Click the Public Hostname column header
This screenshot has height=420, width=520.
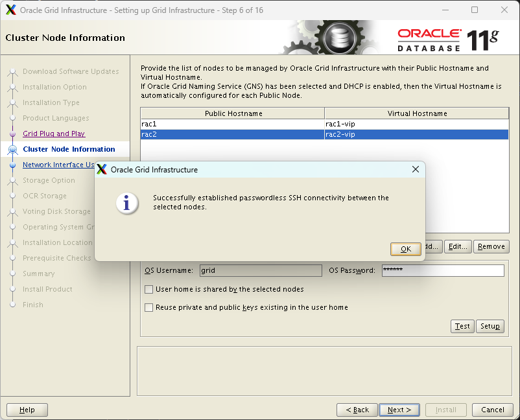[x=233, y=113]
